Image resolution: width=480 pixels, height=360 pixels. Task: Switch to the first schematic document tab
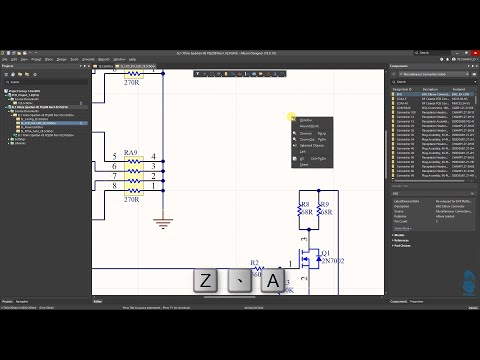click(104, 66)
